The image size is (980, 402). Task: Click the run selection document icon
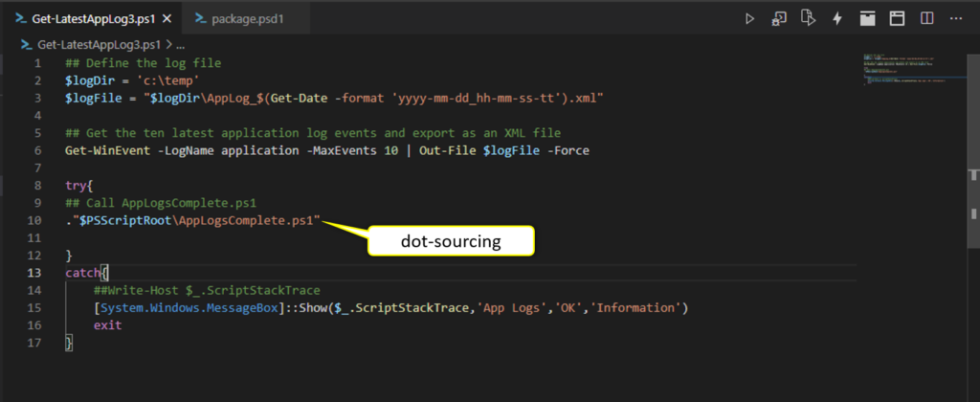[809, 18]
